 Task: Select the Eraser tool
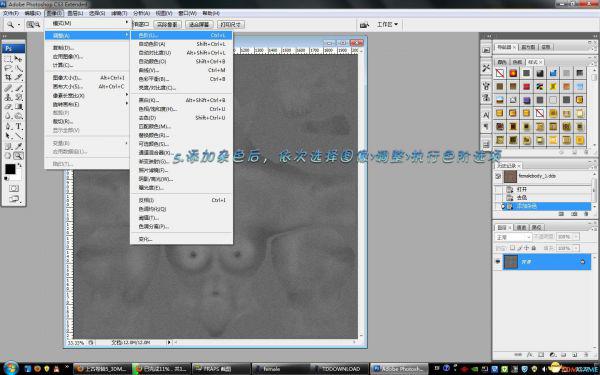8,107
